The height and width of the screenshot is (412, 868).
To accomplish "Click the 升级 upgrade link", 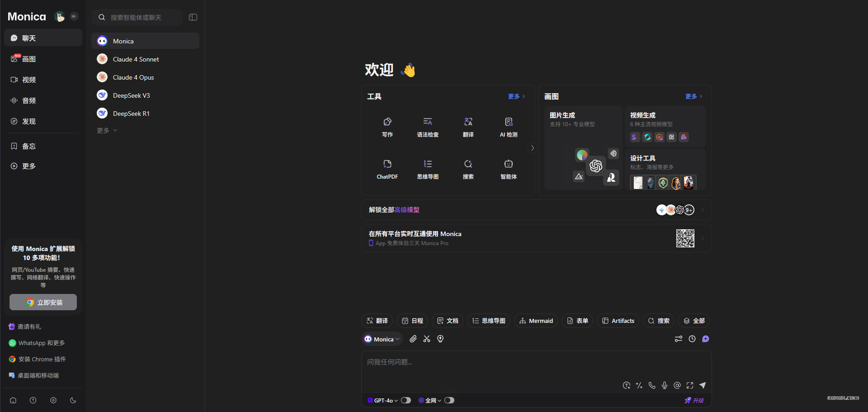I will coord(694,400).
